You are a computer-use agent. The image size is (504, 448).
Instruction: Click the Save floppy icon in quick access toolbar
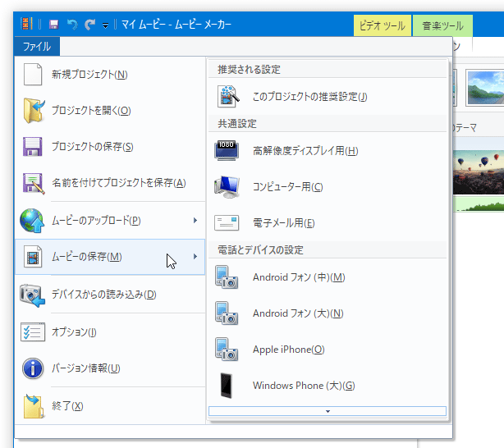[53, 25]
